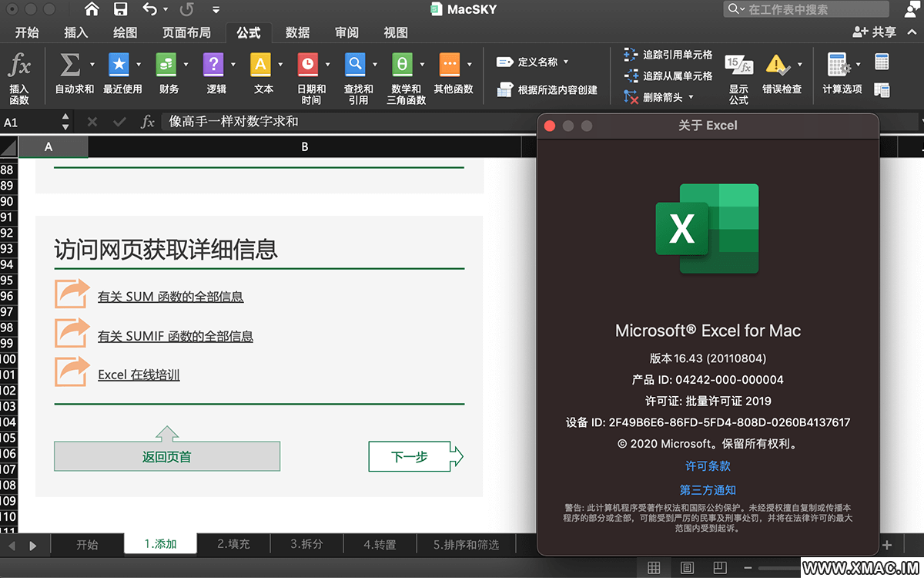The image size is (924, 578).
Task: Expand the 定义名称 dropdown arrow
Action: pyautogui.click(x=566, y=62)
